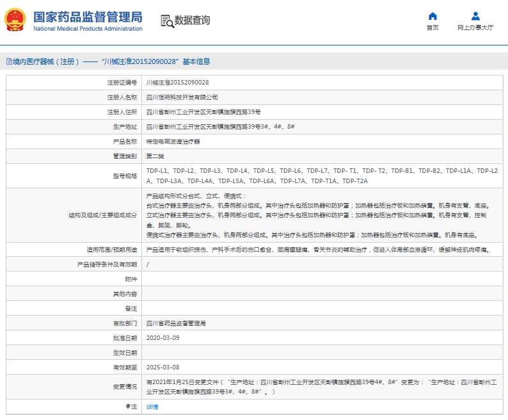The width and height of the screenshot is (508, 420).
Task: Click the 首页 label
Action: pyautogui.click(x=433, y=28)
